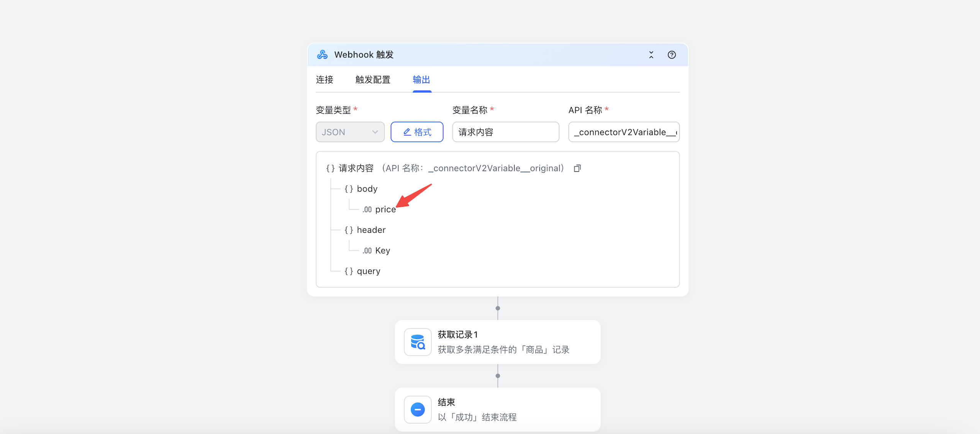Open the help icon in the Webhook panel
This screenshot has height=434, width=980.
pyautogui.click(x=672, y=55)
